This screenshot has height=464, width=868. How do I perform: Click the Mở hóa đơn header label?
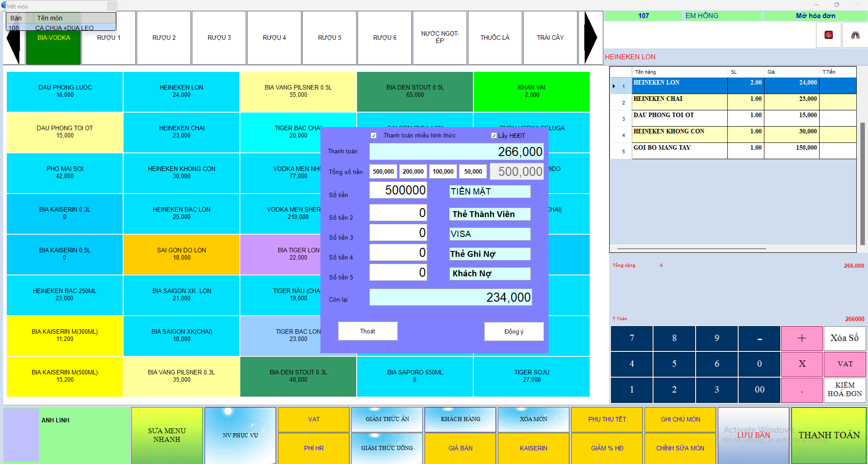click(816, 16)
